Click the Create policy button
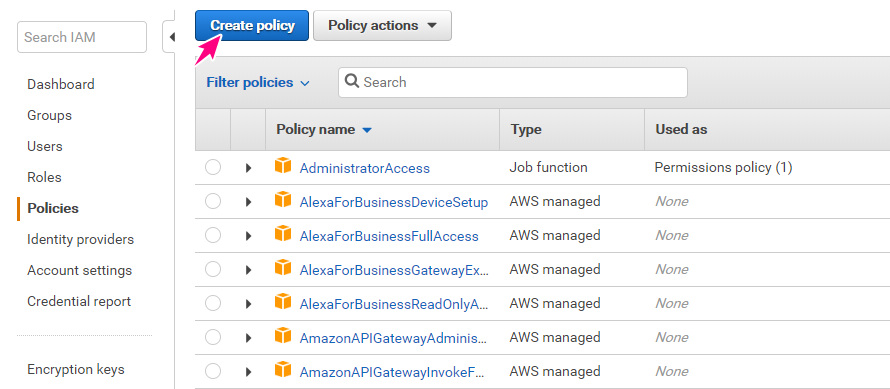This screenshot has width=890, height=389. (x=252, y=26)
